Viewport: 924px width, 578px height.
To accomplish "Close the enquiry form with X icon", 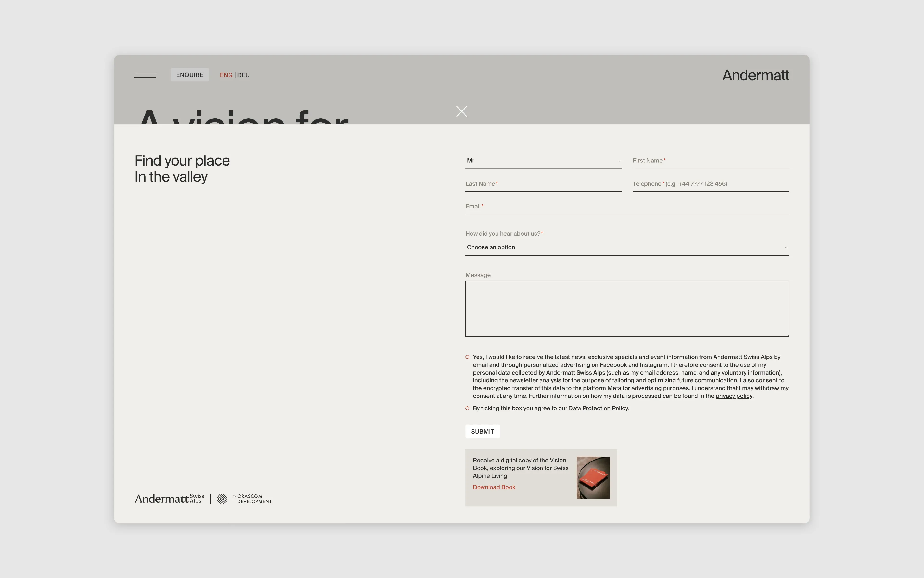I will click(462, 112).
